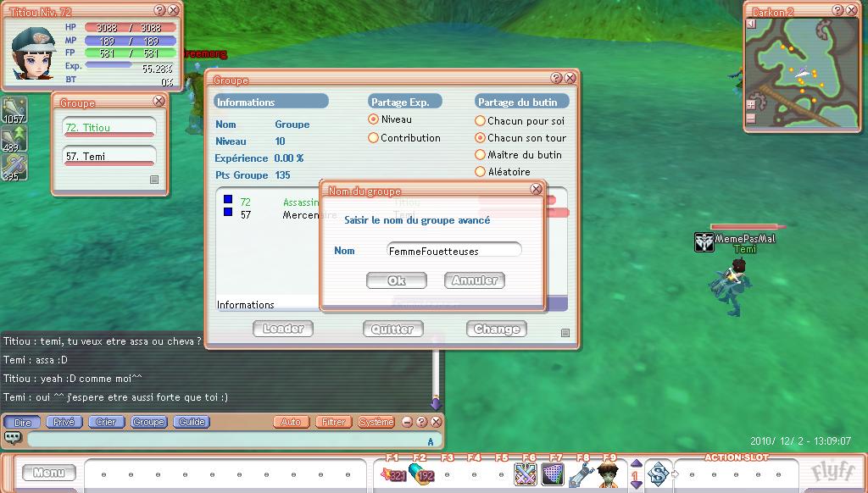
Task: Switch hotbar to next page with down arrow
Action: 636,485
